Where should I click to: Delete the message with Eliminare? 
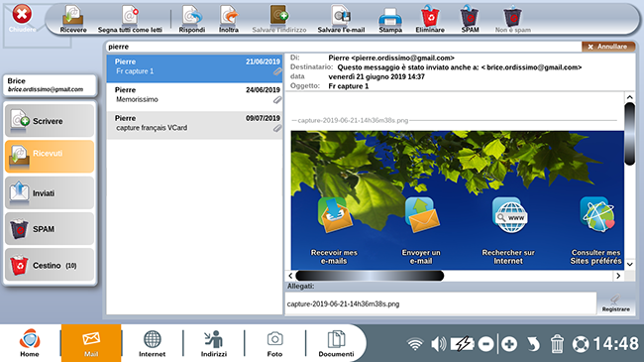tap(430, 19)
